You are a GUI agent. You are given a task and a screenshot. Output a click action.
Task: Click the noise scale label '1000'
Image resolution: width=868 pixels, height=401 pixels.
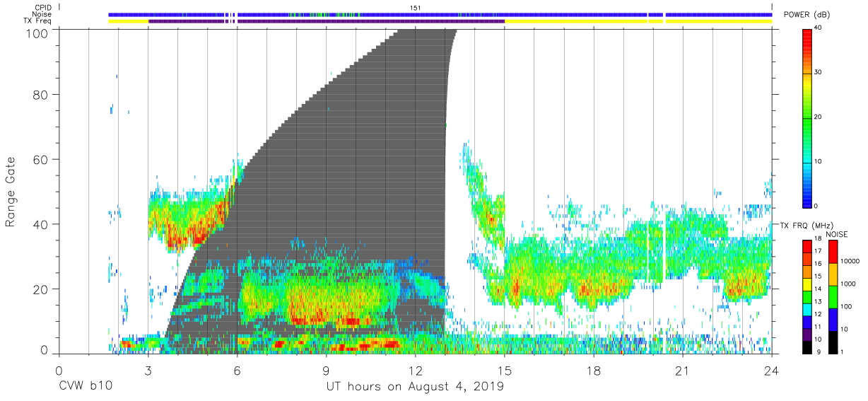(x=850, y=284)
